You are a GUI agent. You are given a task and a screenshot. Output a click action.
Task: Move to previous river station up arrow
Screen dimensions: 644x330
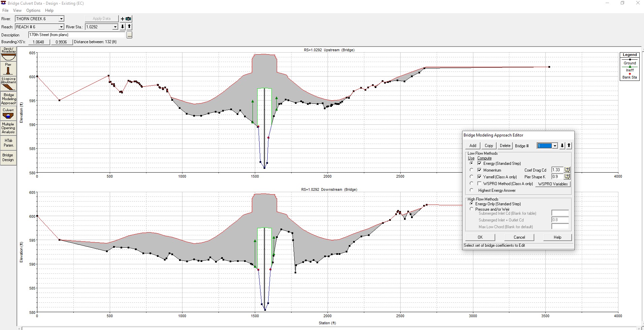click(129, 27)
